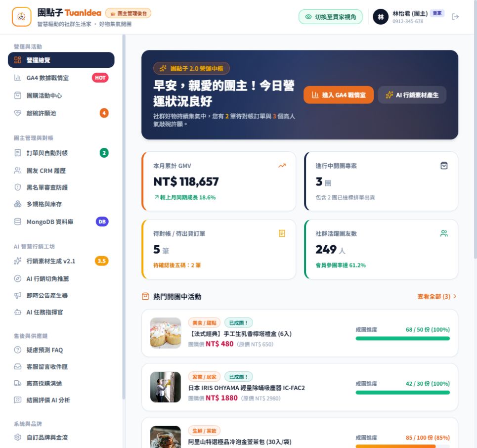
Task: Click the 生鮮 / 茶飲 category tag
Action: click(204, 431)
